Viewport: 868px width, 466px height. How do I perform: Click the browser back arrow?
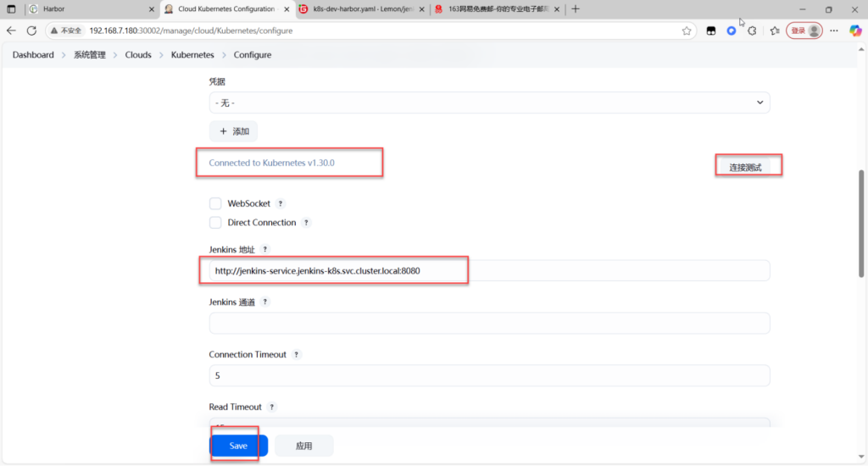[x=12, y=31]
